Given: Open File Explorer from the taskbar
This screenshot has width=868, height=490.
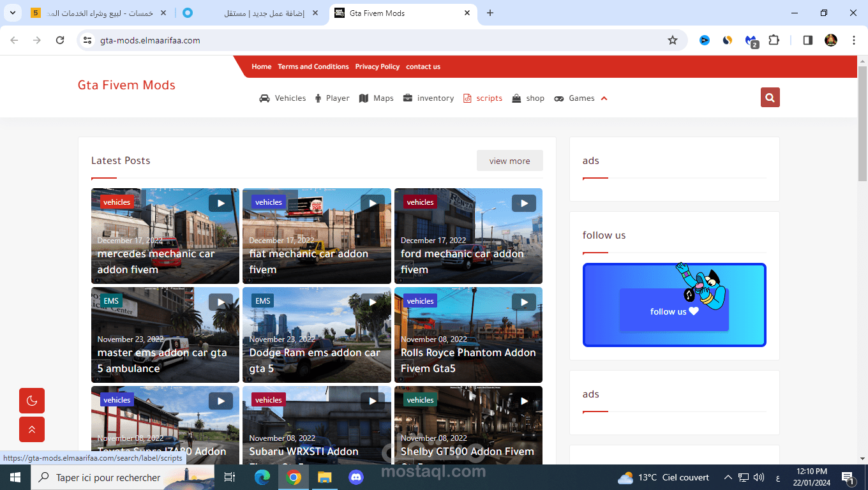Looking at the screenshot, I should pos(325,477).
